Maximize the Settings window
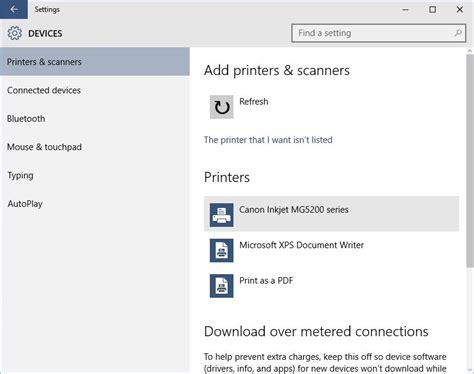The height and width of the screenshot is (374, 474). [432, 10]
